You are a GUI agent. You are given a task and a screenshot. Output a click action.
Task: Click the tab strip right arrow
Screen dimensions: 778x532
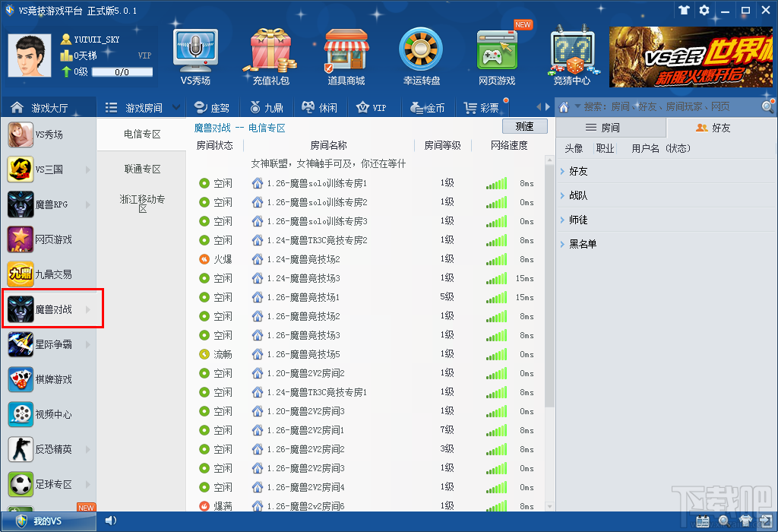click(x=548, y=106)
